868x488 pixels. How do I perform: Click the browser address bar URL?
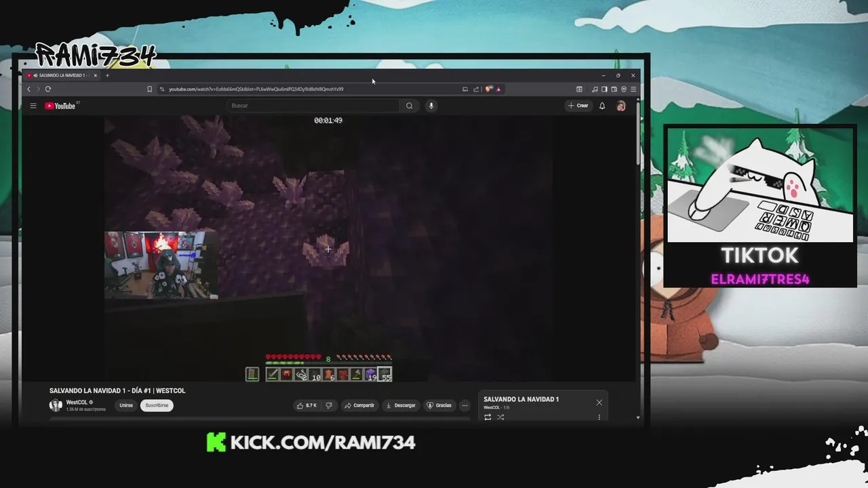[256, 89]
